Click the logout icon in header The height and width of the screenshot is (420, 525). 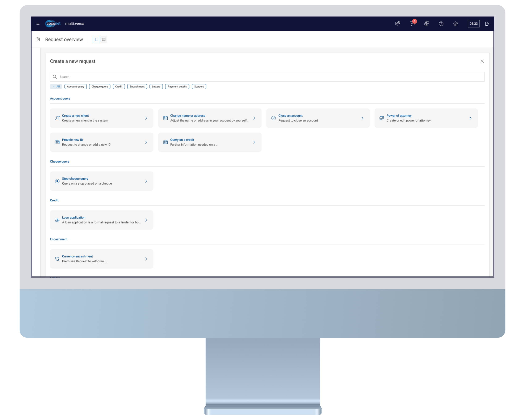point(487,24)
